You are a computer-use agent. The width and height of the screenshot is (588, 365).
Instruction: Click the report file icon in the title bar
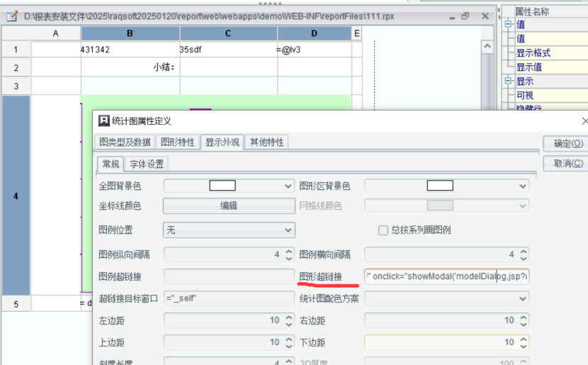pos(12,16)
